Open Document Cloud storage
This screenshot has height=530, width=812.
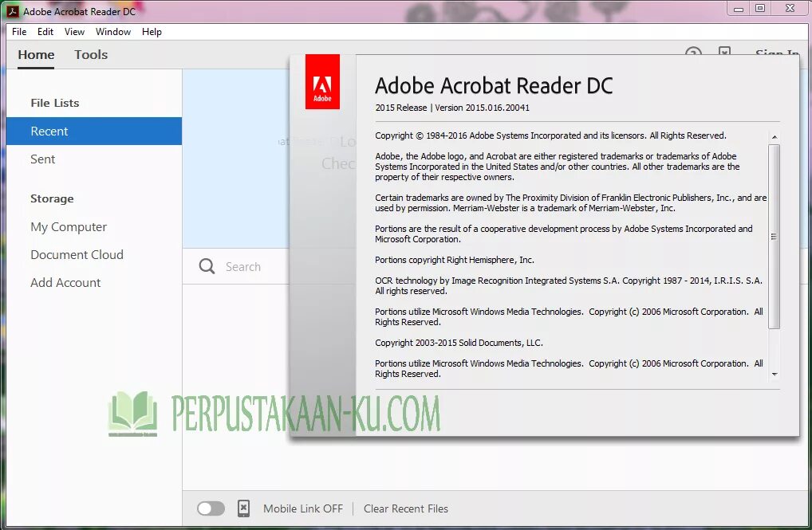77,255
